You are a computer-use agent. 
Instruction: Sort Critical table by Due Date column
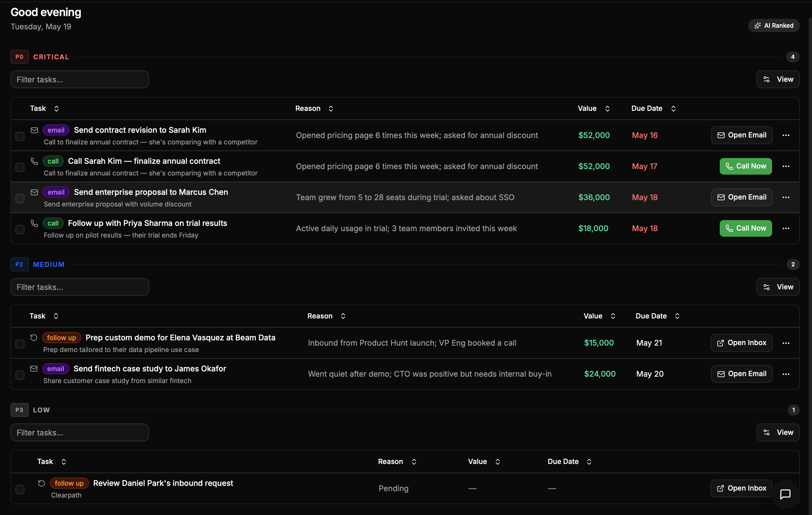(x=653, y=109)
